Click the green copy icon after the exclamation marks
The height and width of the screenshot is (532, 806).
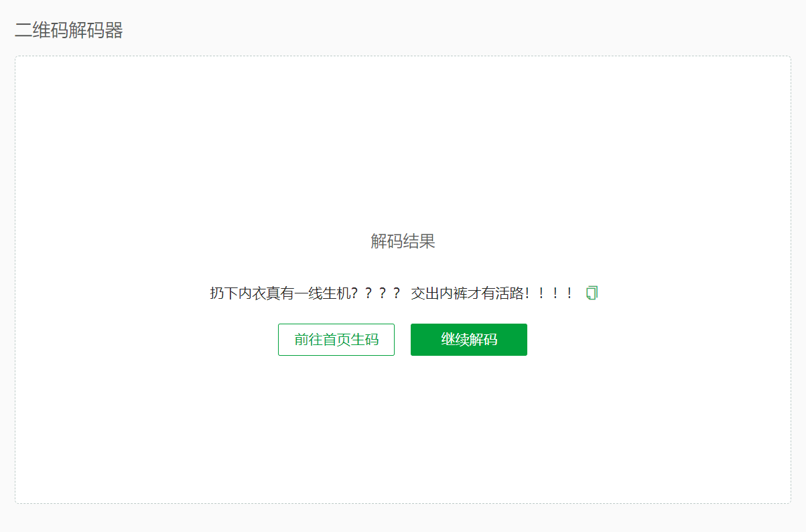point(591,293)
